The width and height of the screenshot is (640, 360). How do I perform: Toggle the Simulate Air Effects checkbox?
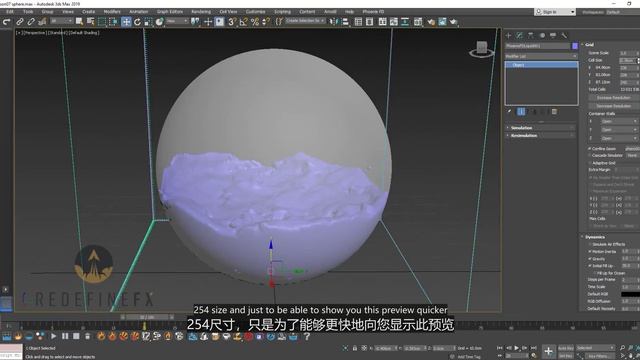pos(590,244)
